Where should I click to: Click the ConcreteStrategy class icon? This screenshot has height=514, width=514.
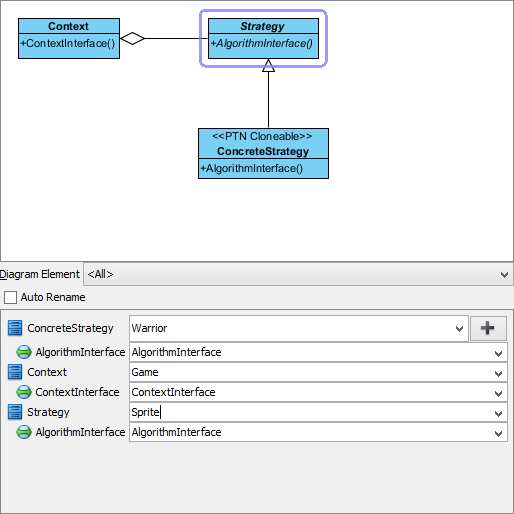click(15, 328)
